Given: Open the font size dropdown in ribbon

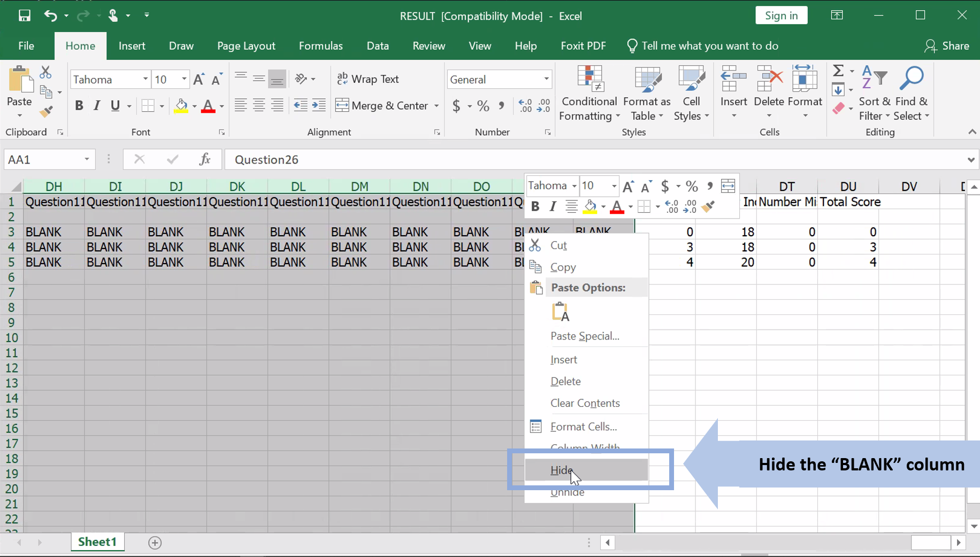Looking at the screenshot, I should click(184, 80).
